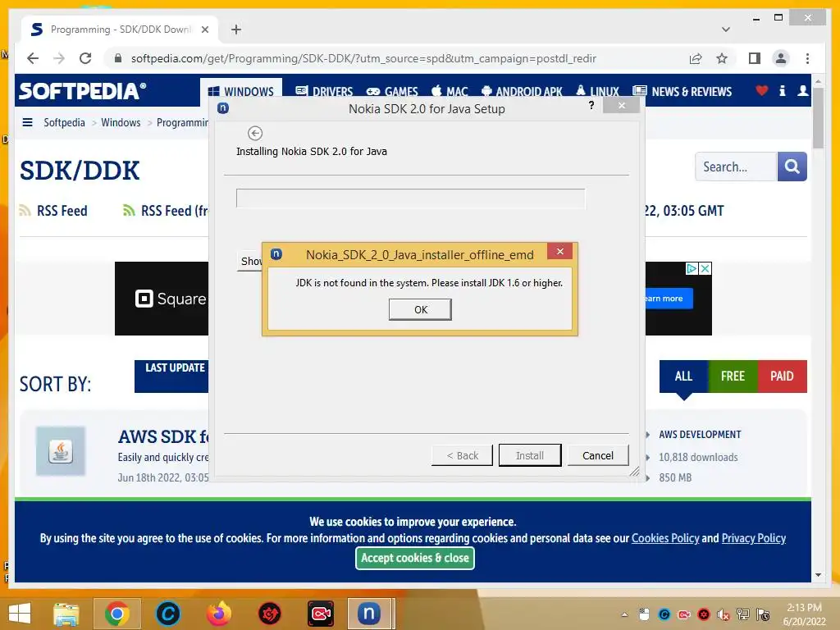Screen dimensions: 840x630
Task: Share this page icon in address bar
Action: point(696,58)
